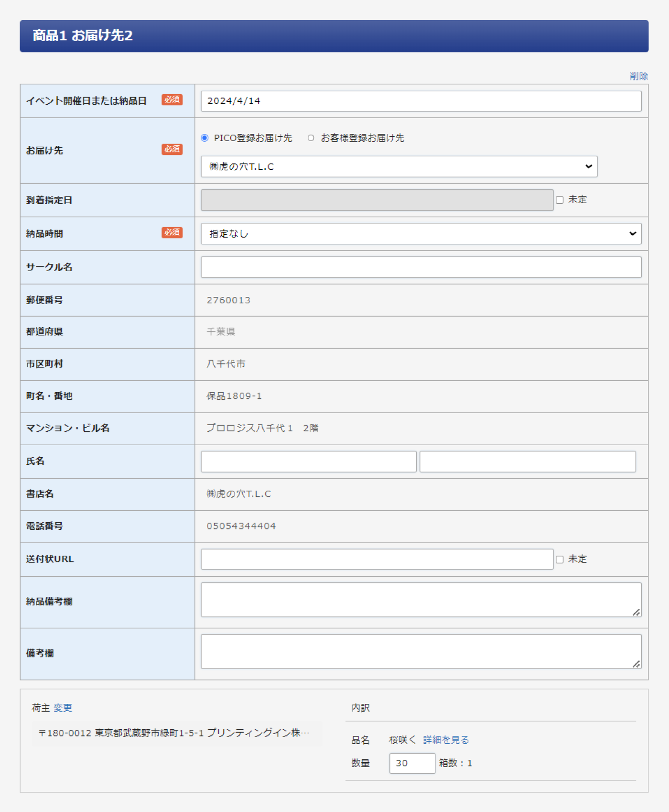Screen dimensions: 669x812
Task: Click the 送付状URL input field
Action: pyautogui.click(x=377, y=559)
